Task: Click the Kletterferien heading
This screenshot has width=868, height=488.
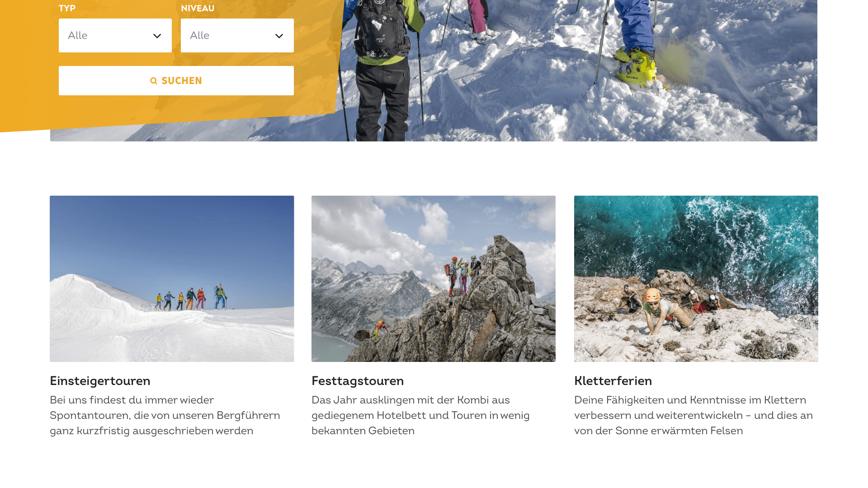Action: (x=613, y=381)
